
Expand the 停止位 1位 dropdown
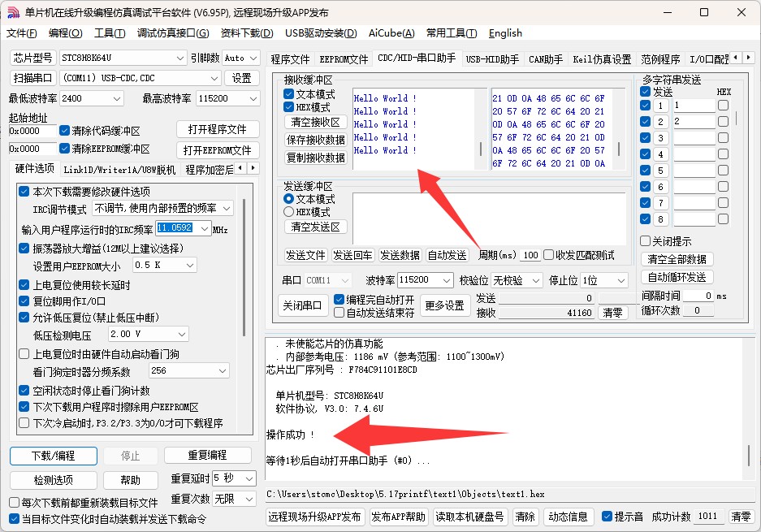click(621, 280)
